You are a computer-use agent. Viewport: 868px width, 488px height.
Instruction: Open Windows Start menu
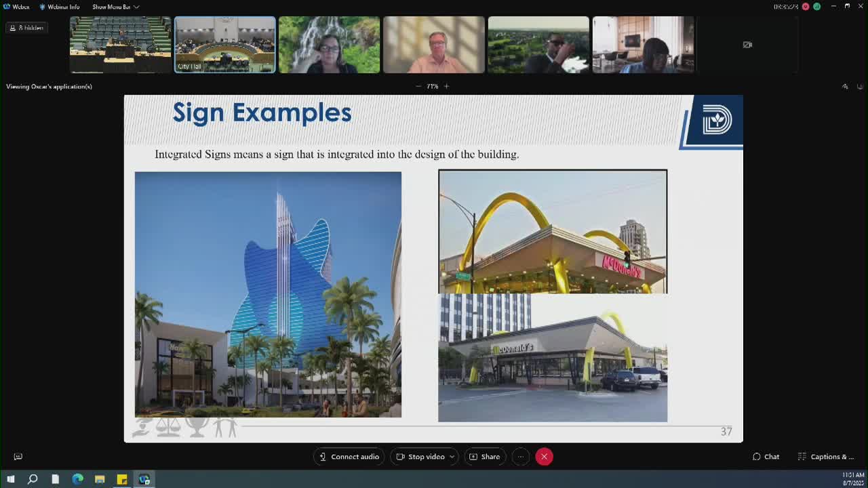coord(10,479)
